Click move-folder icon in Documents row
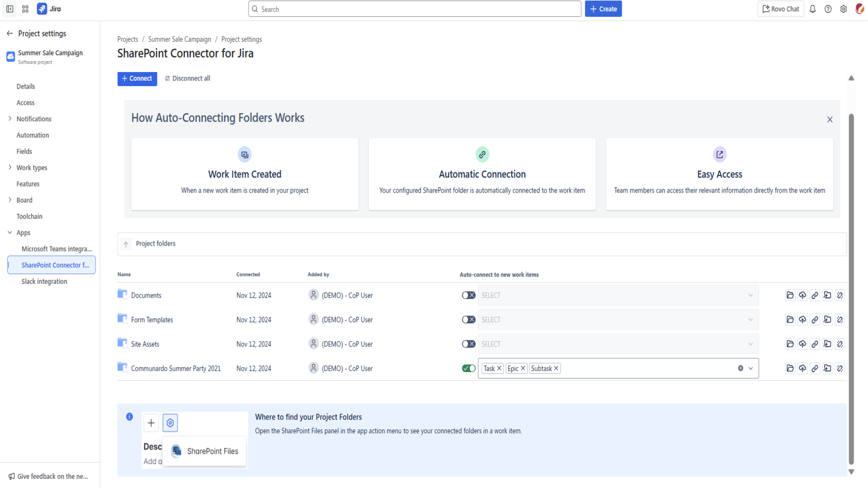The width and height of the screenshot is (868, 488). click(x=827, y=296)
